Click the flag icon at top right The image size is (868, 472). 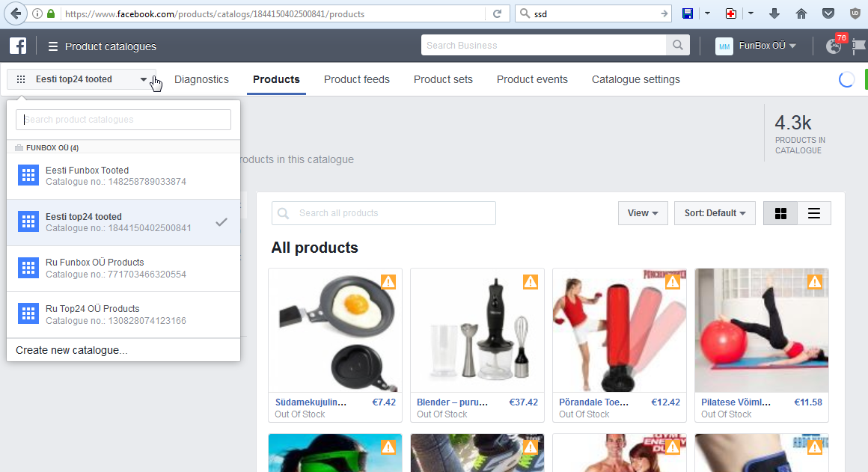tap(860, 46)
